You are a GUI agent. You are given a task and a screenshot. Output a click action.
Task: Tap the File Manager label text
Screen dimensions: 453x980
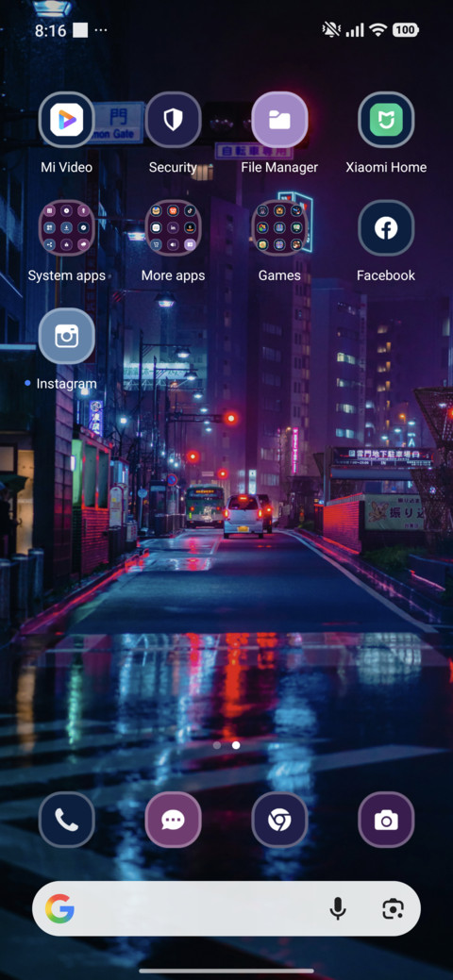pos(279,167)
